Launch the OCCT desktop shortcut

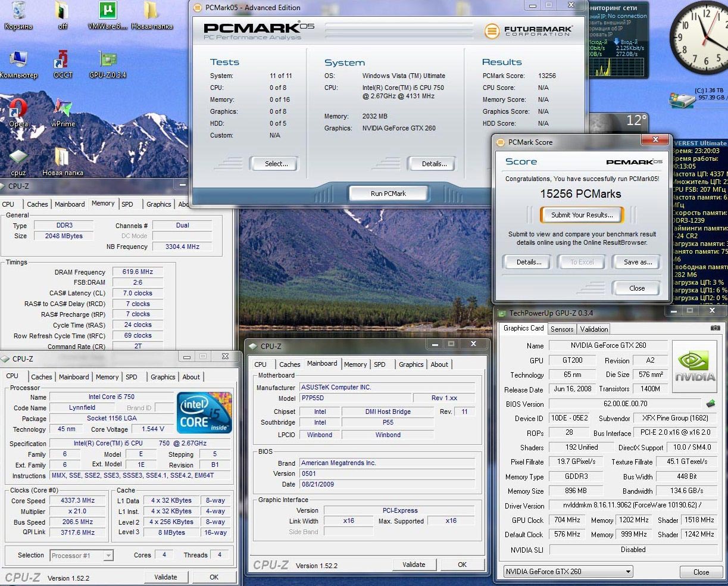click(x=62, y=64)
